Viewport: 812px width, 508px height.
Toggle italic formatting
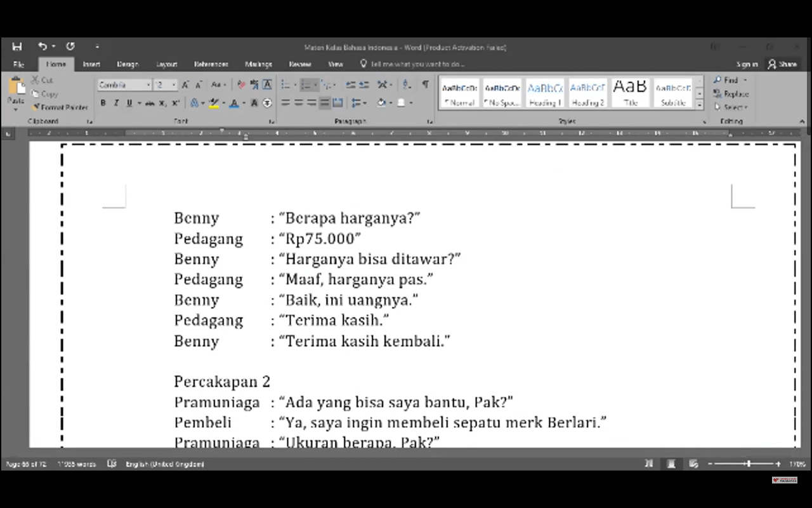(x=116, y=103)
